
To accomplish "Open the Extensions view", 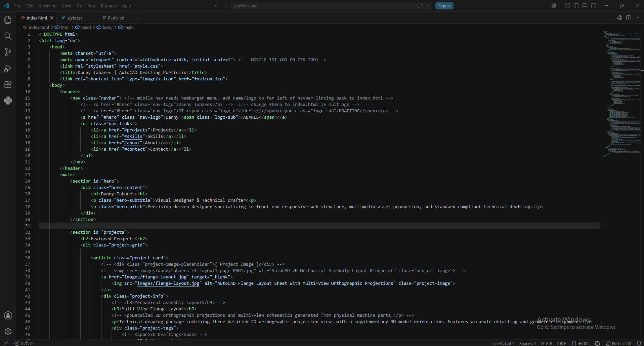I will click(8, 84).
